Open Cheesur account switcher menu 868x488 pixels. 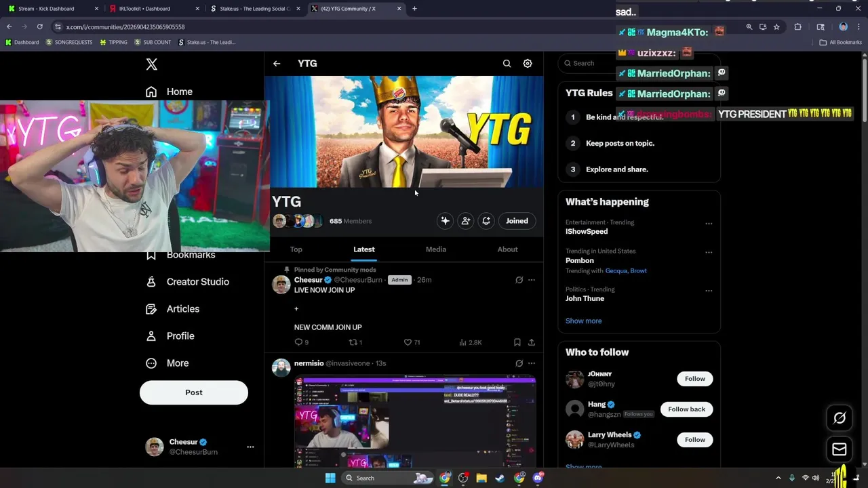pyautogui.click(x=199, y=447)
